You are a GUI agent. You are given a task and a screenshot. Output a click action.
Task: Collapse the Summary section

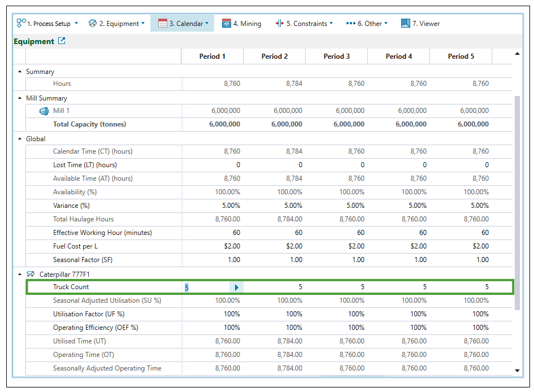pyautogui.click(x=20, y=72)
